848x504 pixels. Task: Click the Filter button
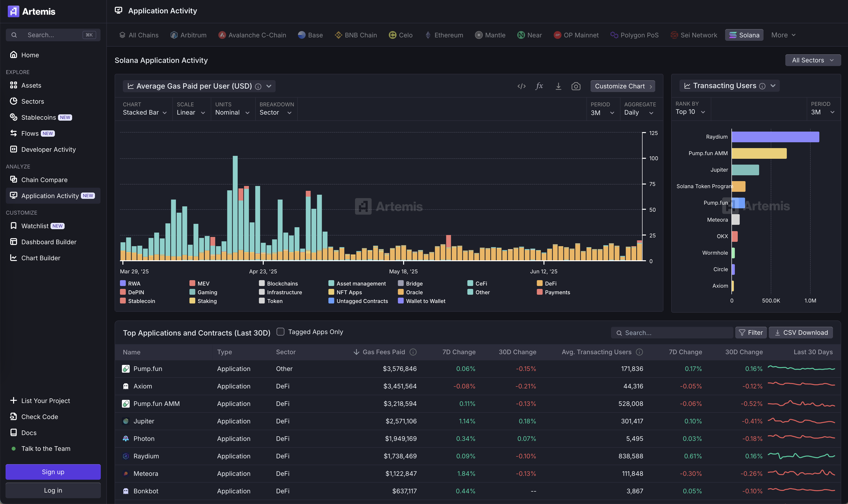[x=751, y=333]
